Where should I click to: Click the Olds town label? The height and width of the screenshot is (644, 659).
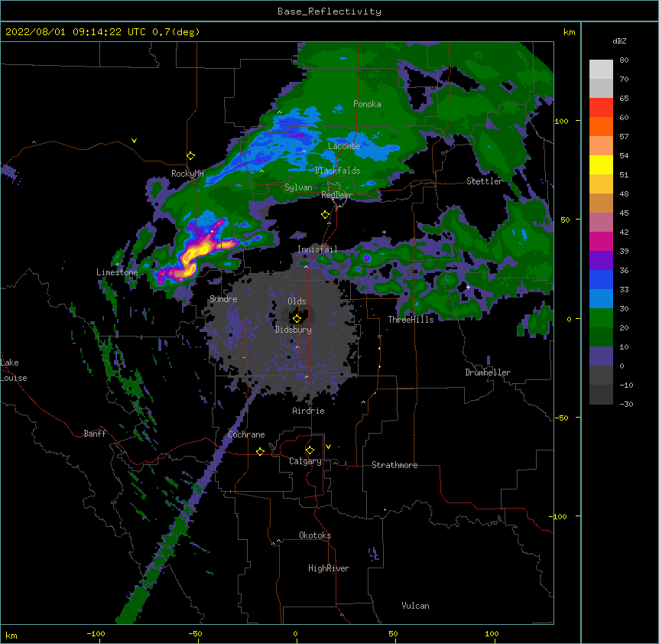(297, 301)
